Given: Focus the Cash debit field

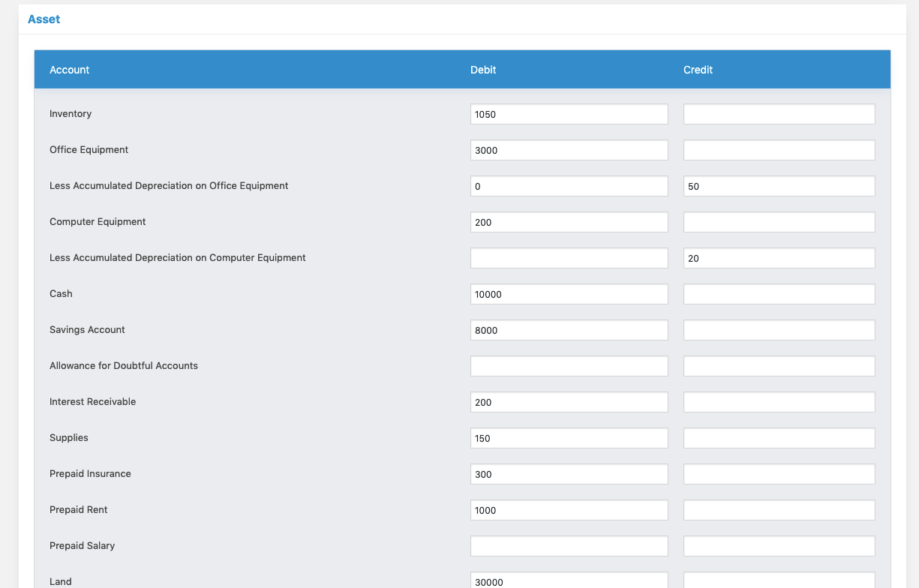Looking at the screenshot, I should click(569, 294).
